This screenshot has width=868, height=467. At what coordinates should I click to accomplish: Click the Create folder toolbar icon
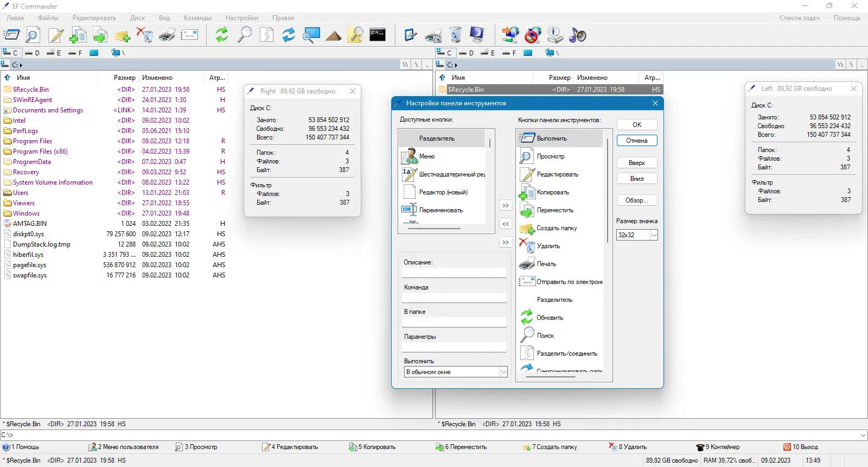pos(123,35)
